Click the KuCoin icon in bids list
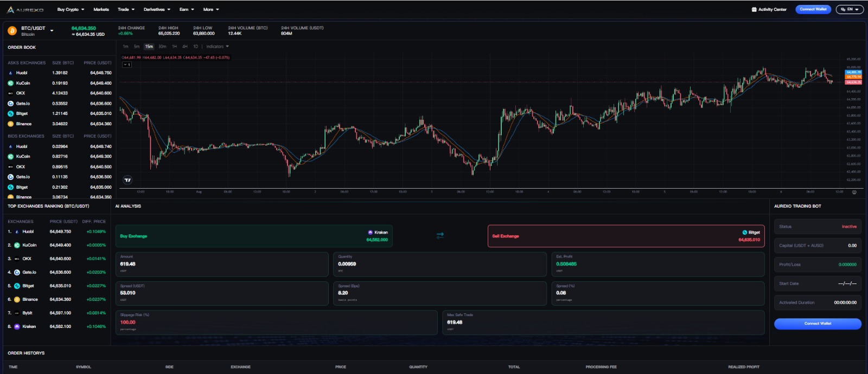This screenshot has width=868, height=374. point(10,157)
